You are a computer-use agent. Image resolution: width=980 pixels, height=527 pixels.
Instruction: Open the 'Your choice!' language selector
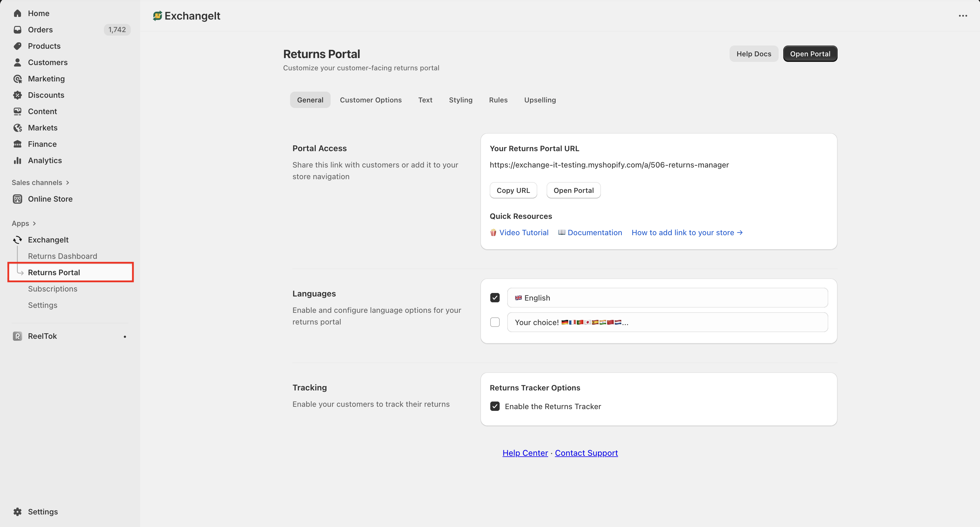[x=667, y=322]
